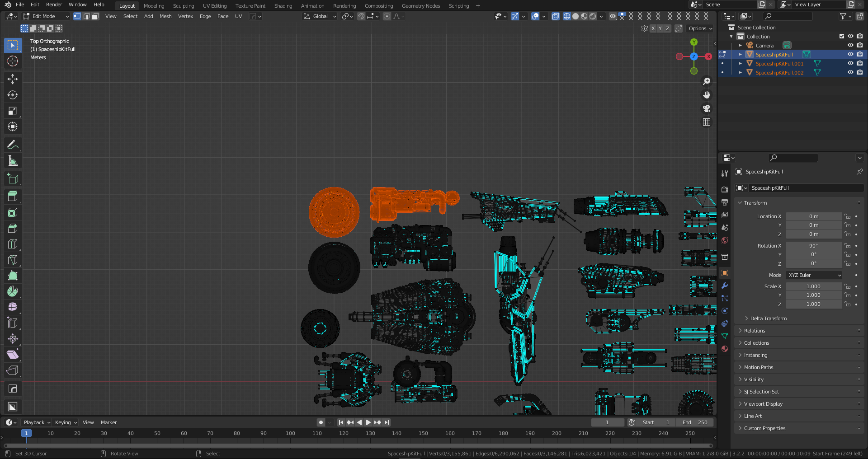This screenshot has width=868, height=459.
Task: Jump to the end frame
Action: pos(387,422)
